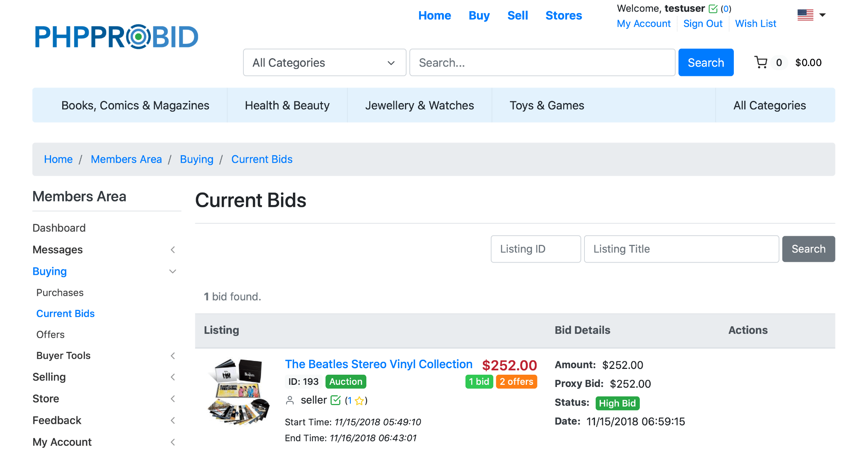Click the Sign Out link

tap(703, 24)
